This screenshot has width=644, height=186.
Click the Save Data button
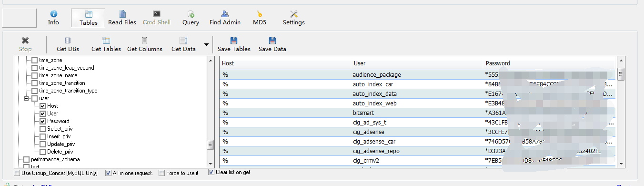272,44
